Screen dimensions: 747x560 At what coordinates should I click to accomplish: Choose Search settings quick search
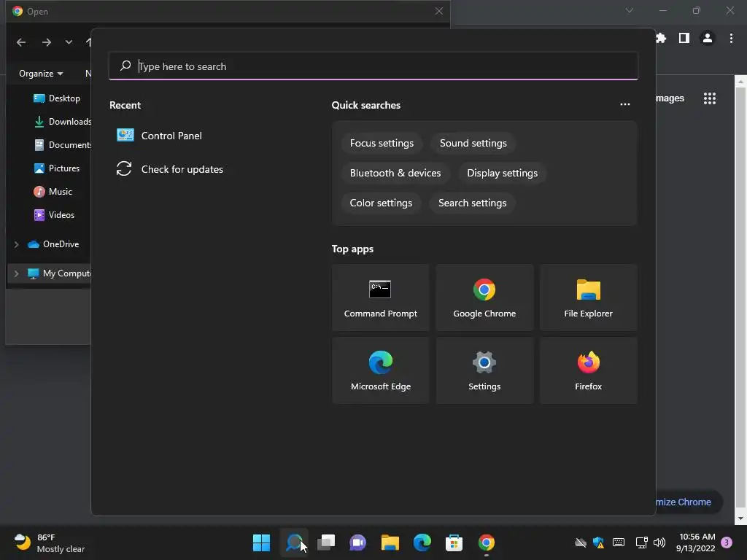(472, 203)
